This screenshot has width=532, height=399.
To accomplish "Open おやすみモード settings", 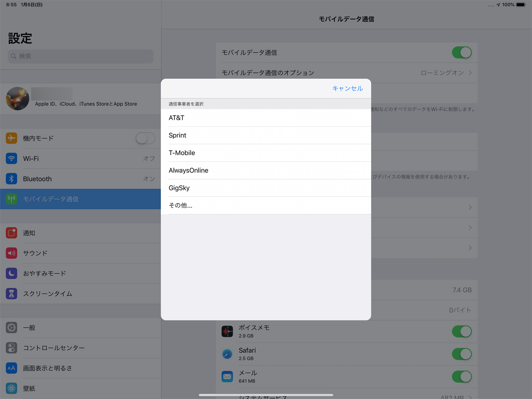I will coord(80,273).
